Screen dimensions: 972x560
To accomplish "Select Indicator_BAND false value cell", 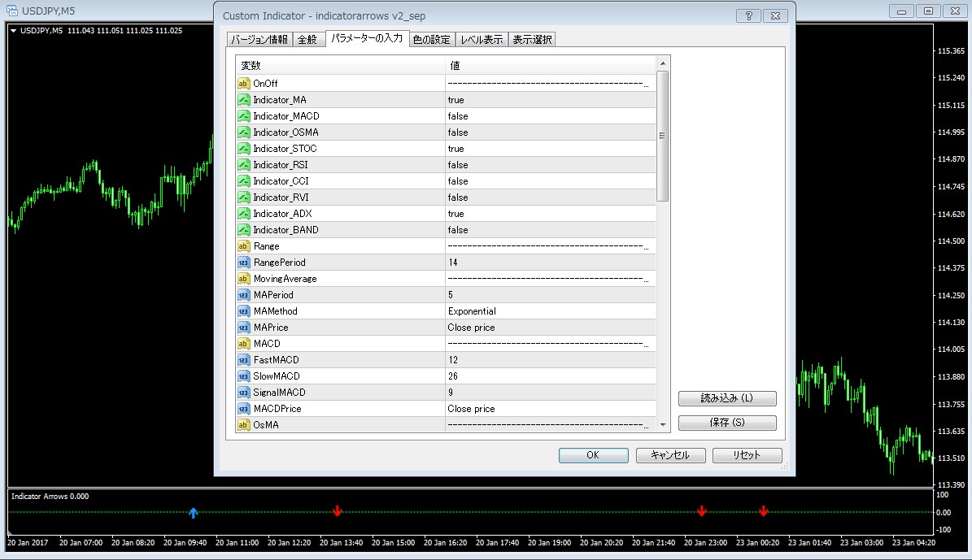I will tap(551, 230).
